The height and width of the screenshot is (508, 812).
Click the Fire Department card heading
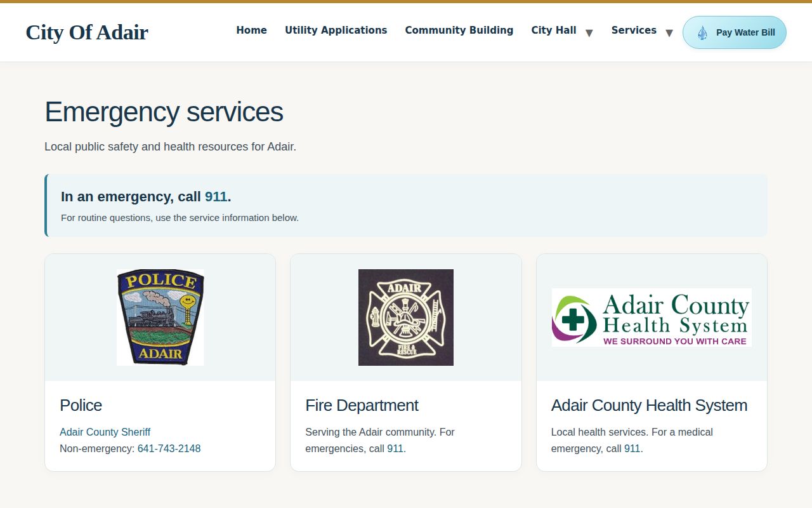(362, 405)
